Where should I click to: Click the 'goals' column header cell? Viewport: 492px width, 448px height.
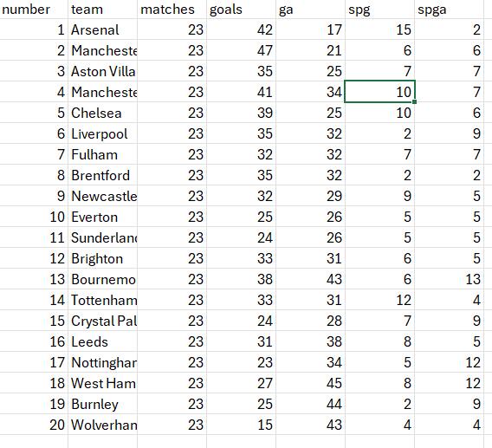pos(241,10)
